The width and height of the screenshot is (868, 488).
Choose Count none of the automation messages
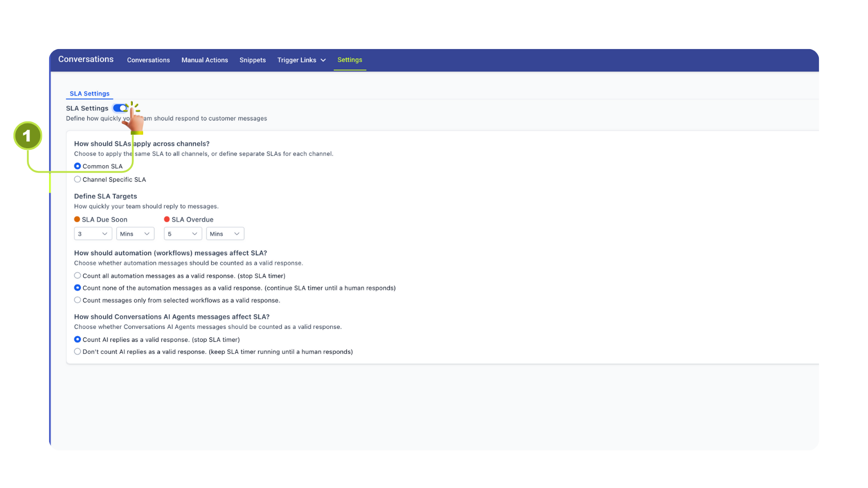click(78, 288)
